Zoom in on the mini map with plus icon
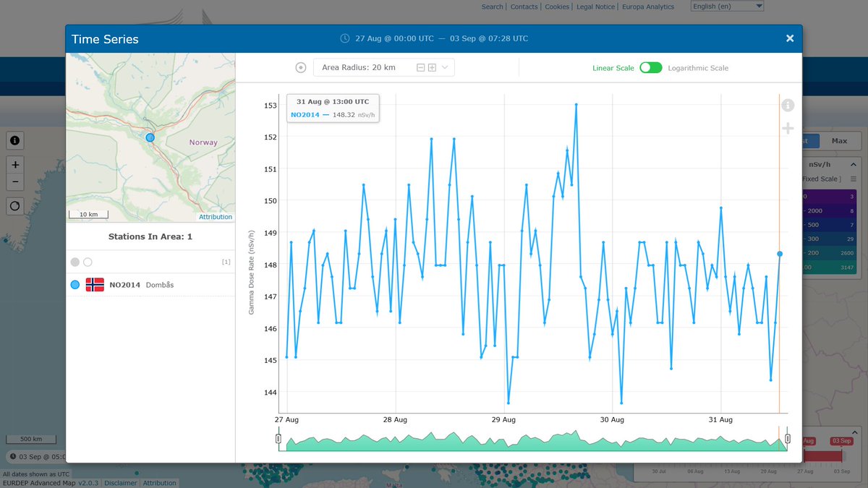The height and width of the screenshot is (488, 868). [x=14, y=164]
